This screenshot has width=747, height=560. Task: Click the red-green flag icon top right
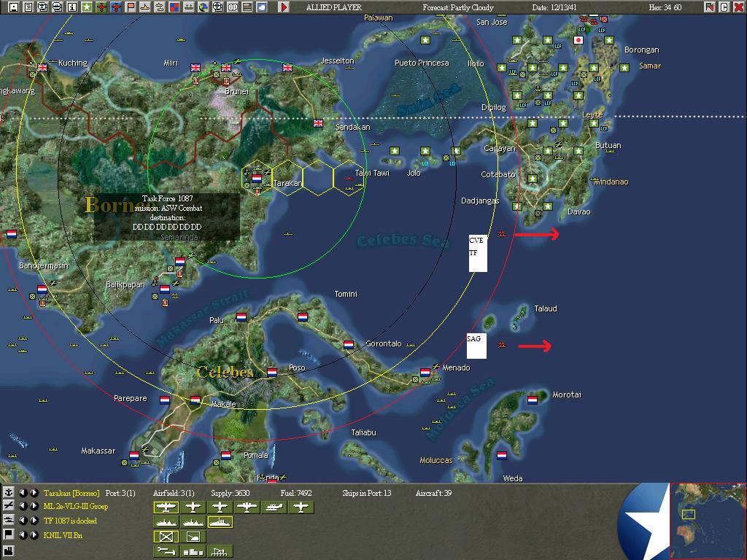coord(710,7)
